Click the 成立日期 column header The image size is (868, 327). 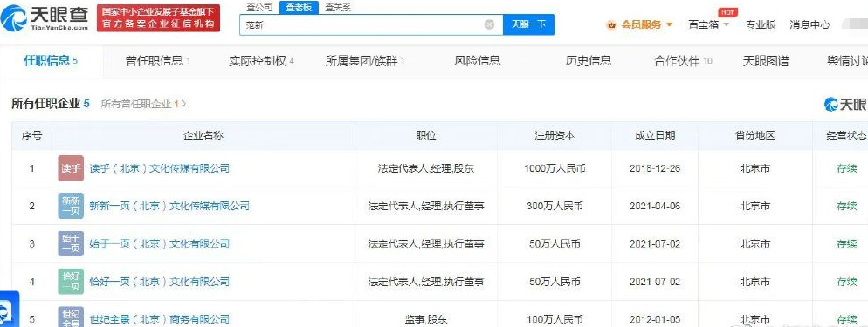655,135
